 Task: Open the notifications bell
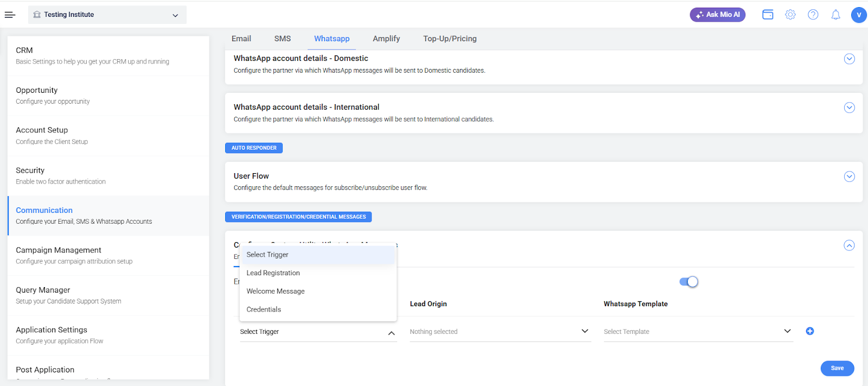point(835,15)
